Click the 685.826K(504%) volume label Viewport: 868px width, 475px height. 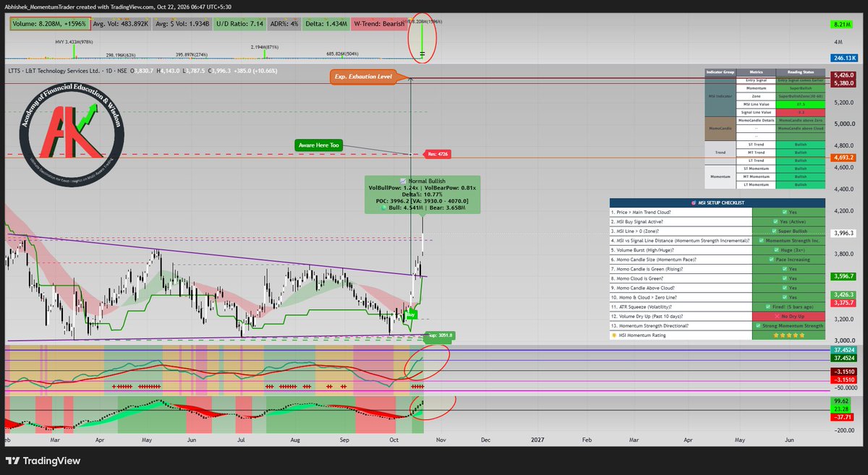(343, 54)
